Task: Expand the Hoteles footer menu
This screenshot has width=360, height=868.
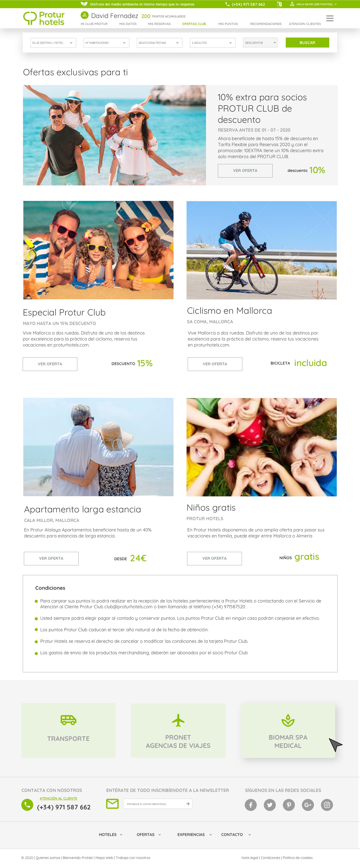Action: click(x=111, y=834)
